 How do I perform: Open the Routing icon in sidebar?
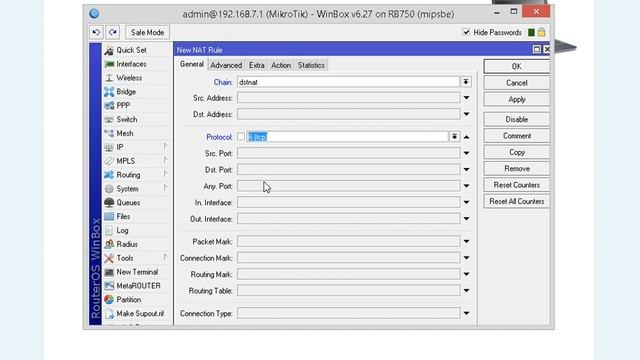coord(109,175)
